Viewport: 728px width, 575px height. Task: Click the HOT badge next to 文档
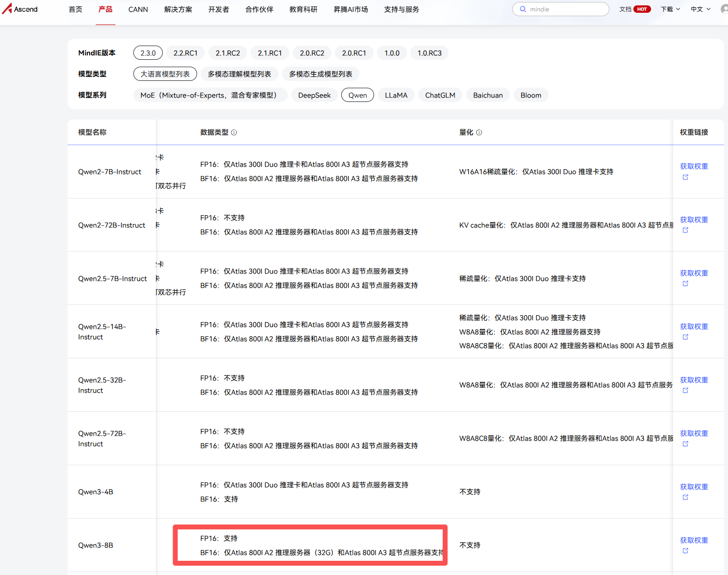[642, 9]
